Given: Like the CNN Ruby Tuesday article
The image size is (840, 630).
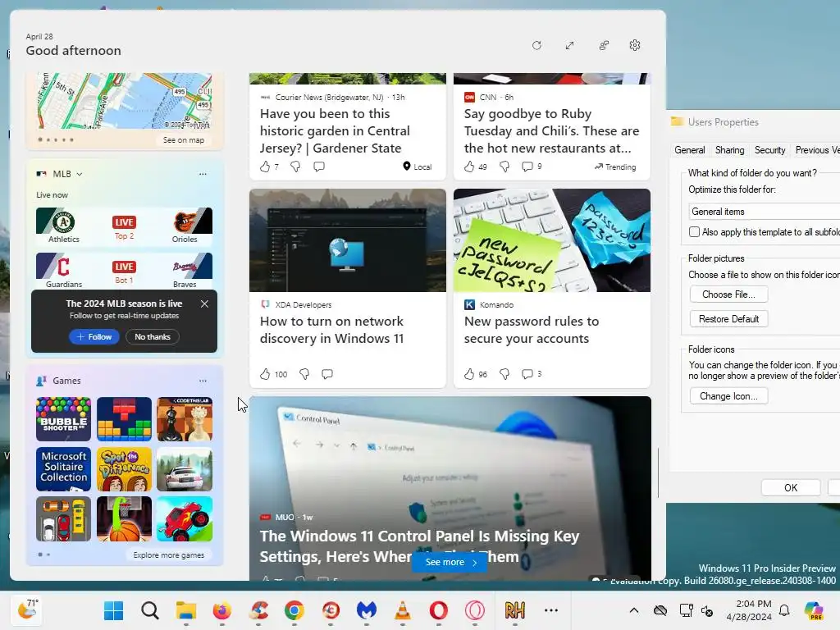Looking at the screenshot, I should click(x=469, y=167).
